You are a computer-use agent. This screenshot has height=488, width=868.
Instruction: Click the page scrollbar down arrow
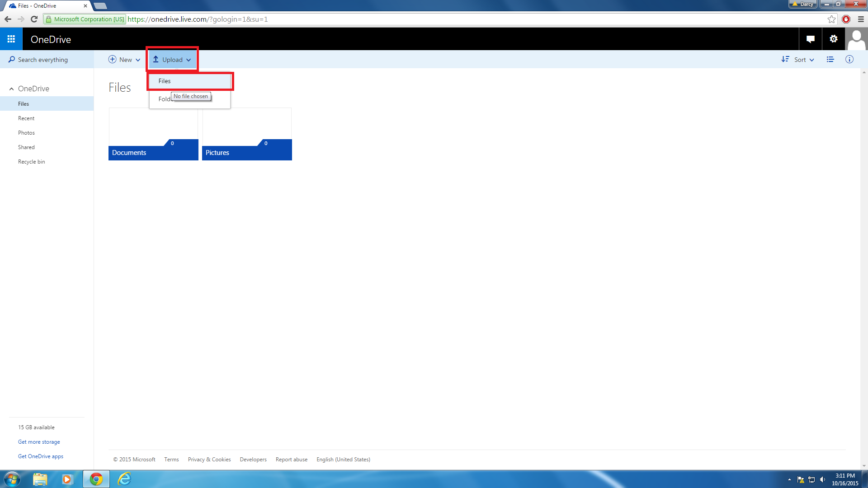[864, 466]
